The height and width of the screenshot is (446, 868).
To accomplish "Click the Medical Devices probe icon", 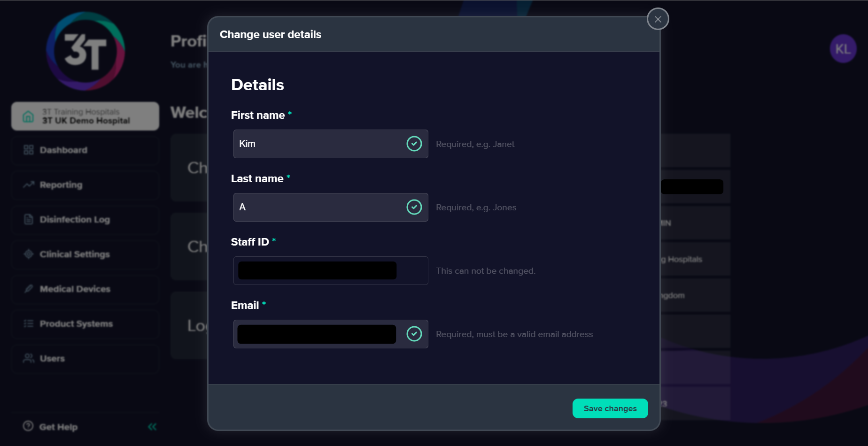I will (x=29, y=289).
